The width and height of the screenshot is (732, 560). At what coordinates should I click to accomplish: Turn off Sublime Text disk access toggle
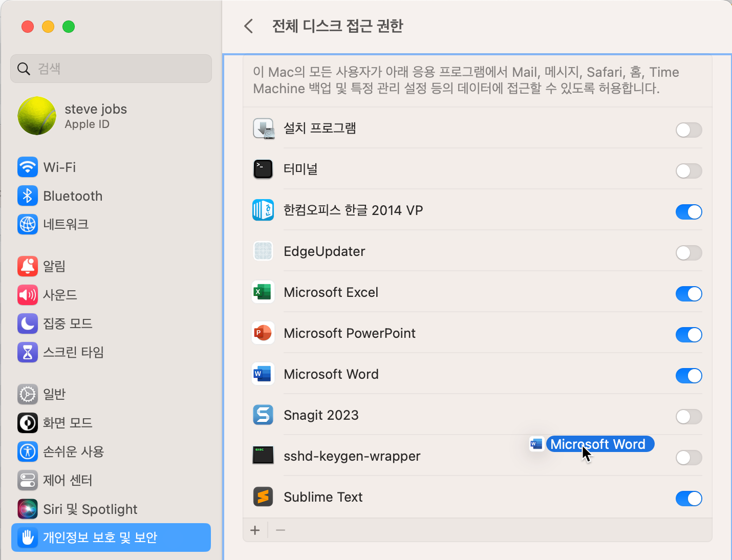click(688, 499)
